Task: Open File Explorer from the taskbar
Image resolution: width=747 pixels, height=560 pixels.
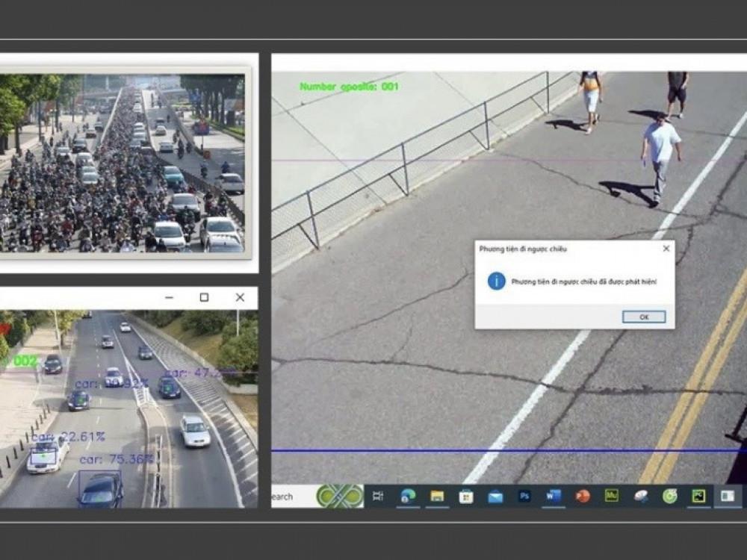Action: pos(437,497)
